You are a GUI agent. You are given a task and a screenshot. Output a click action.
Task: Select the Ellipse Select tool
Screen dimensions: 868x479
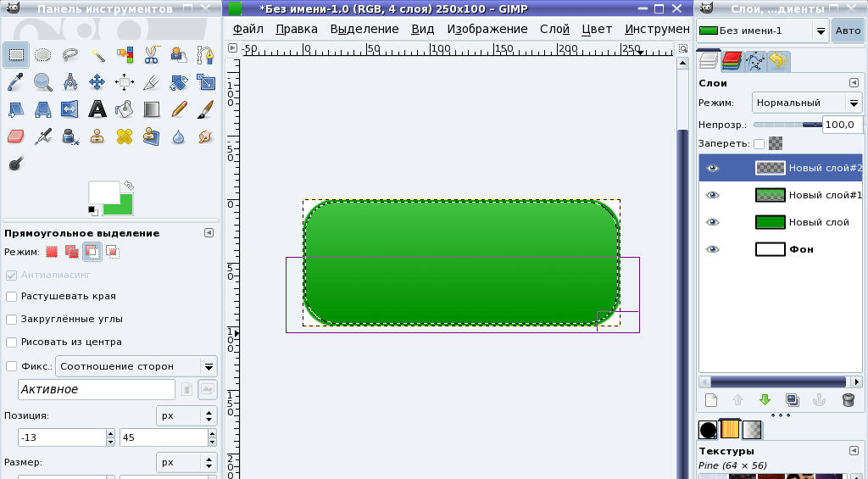coord(42,55)
